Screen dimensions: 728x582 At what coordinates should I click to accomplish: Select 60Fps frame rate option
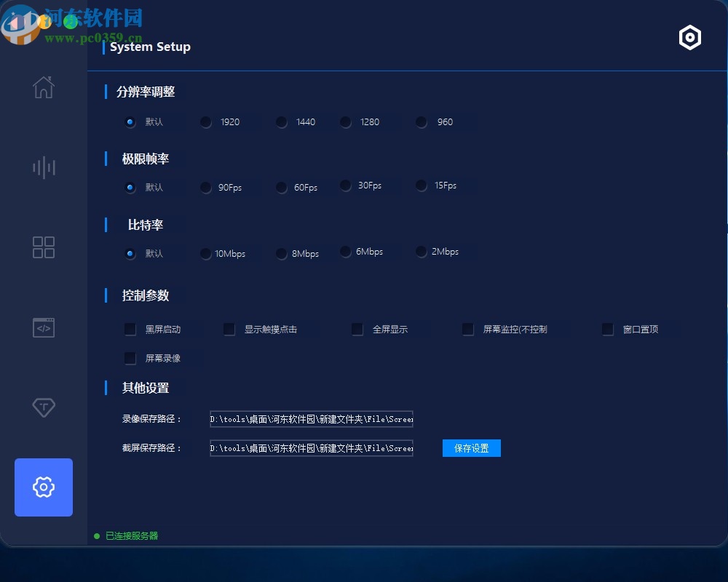pos(281,187)
